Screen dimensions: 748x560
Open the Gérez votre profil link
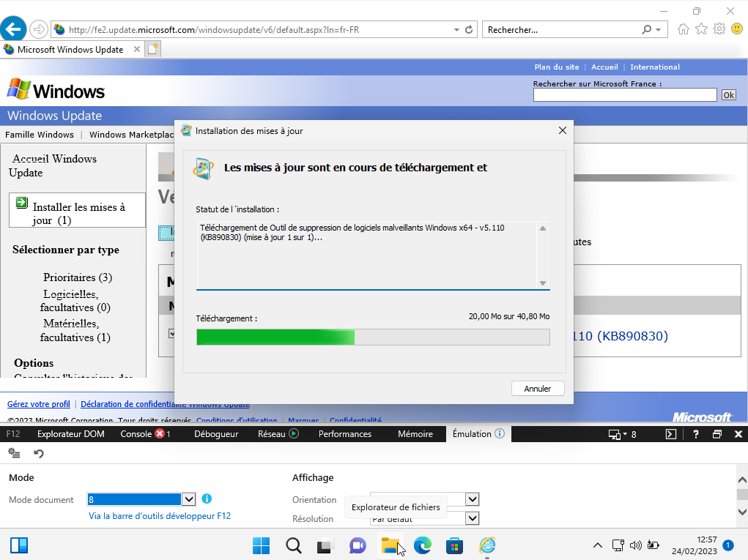(x=39, y=403)
